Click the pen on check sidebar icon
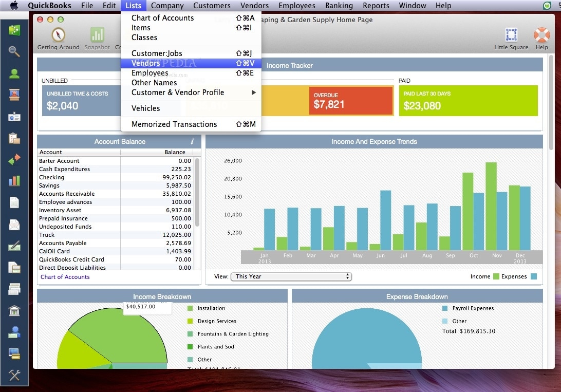 (14, 246)
